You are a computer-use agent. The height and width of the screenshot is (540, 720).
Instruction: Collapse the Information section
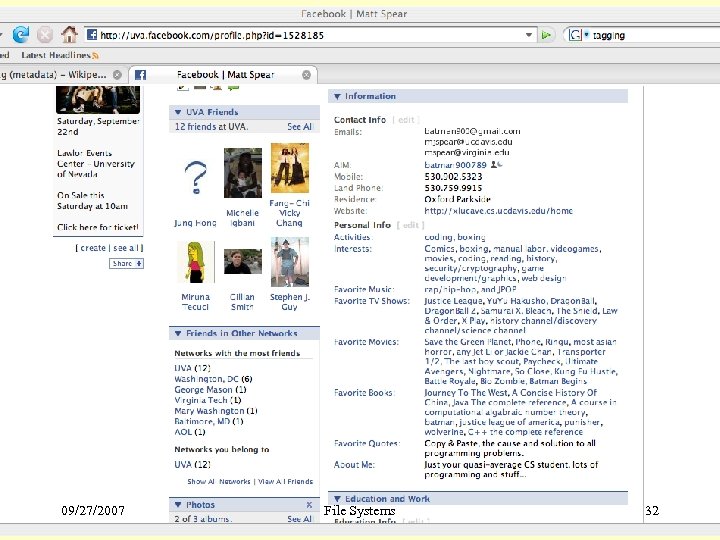click(x=337, y=96)
